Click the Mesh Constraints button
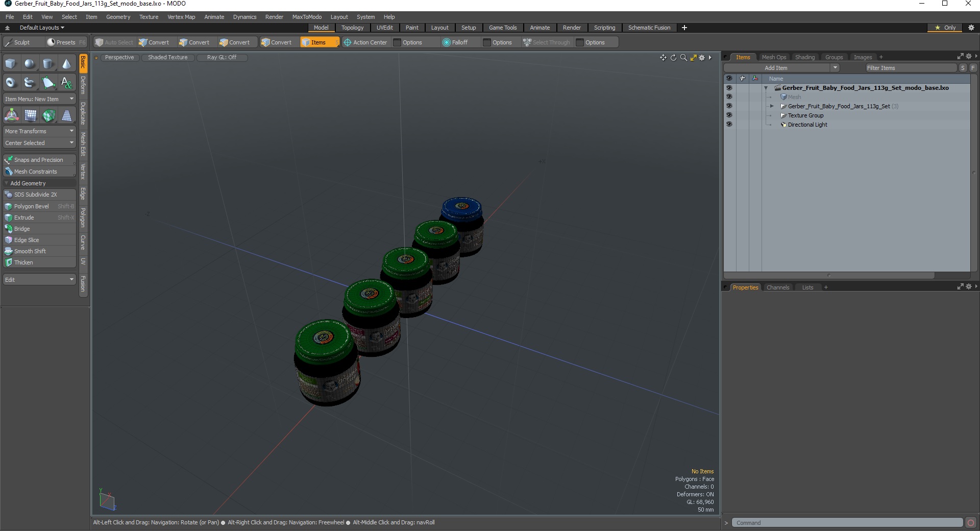The width and height of the screenshot is (980, 531). [x=39, y=172]
